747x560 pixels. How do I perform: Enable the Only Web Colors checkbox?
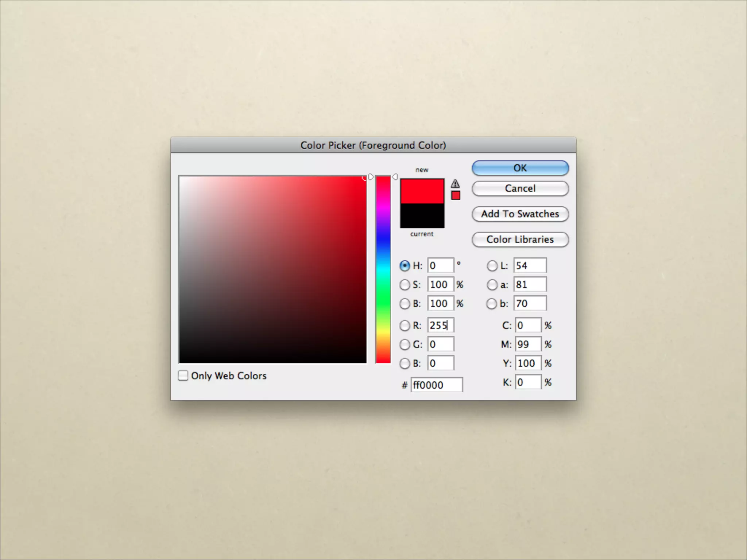[183, 376]
